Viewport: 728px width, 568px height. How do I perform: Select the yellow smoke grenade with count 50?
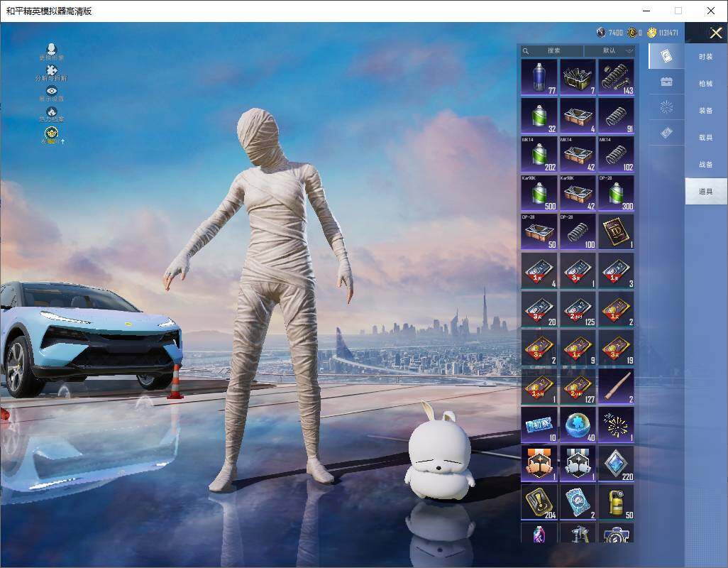pyautogui.click(x=616, y=502)
